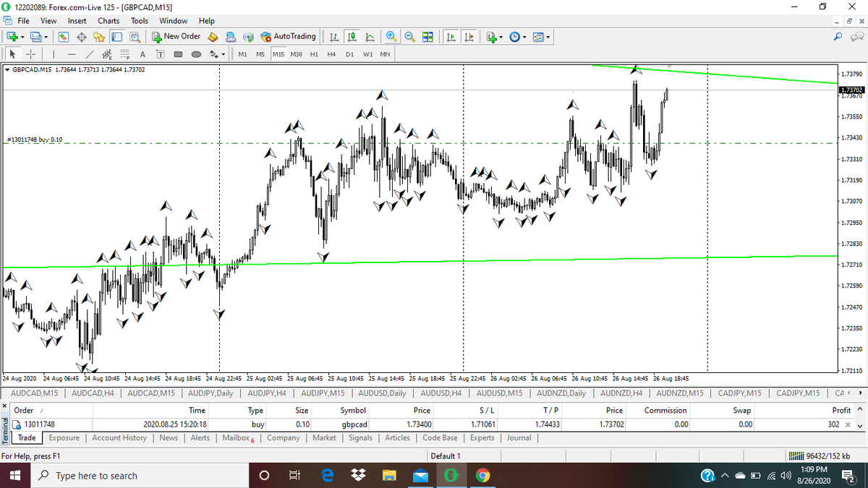
Task: Switch to AUDNZD,H4 chart tab
Action: [x=621, y=393]
